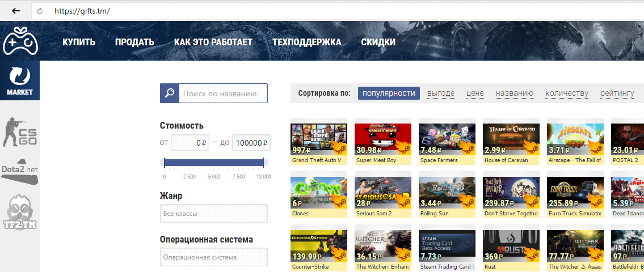The height and width of the screenshot is (272, 644).
Task: Sort by популярности
Action: (389, 93)
